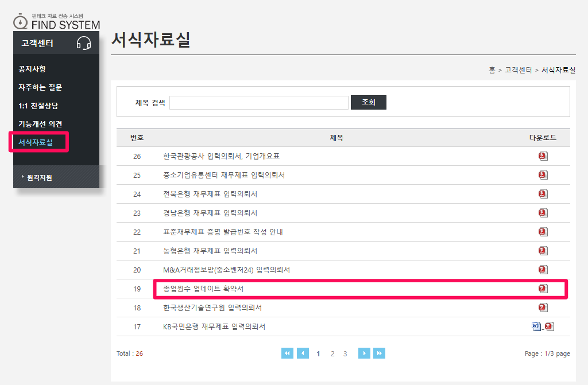The width and height of the screenshot is (588, 385).
Task: Click the Page : 1/3 page indicator
Action: (547, 353)
